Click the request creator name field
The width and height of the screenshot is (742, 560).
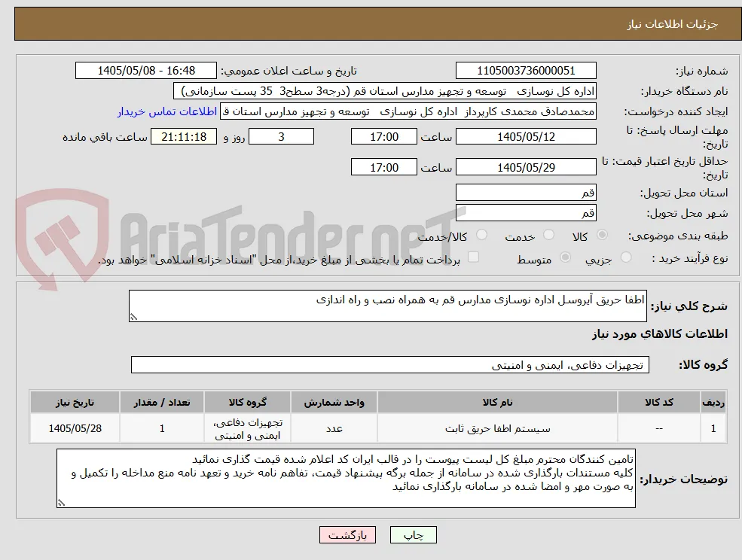coord(408,111)
